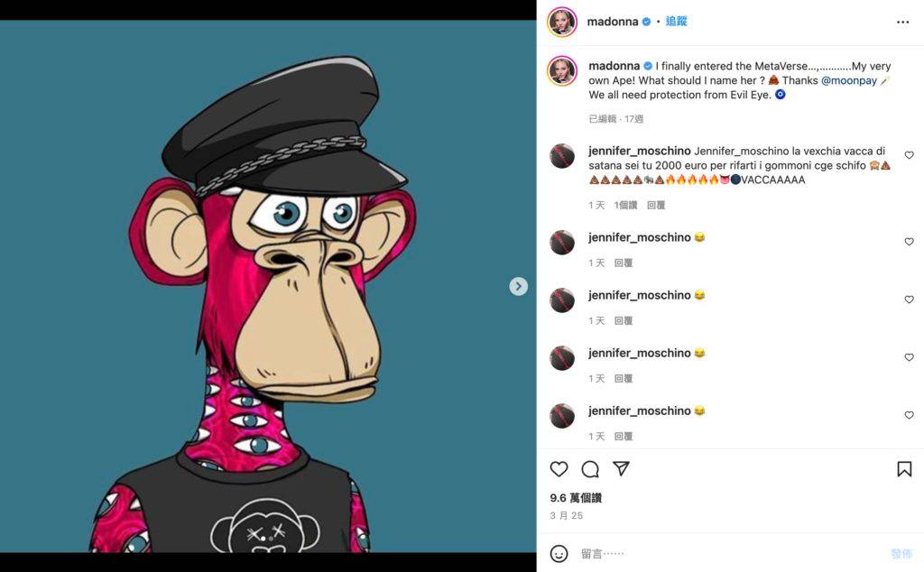
Task: Like the first jennifer_moschino comment
Action: point(909,155)
